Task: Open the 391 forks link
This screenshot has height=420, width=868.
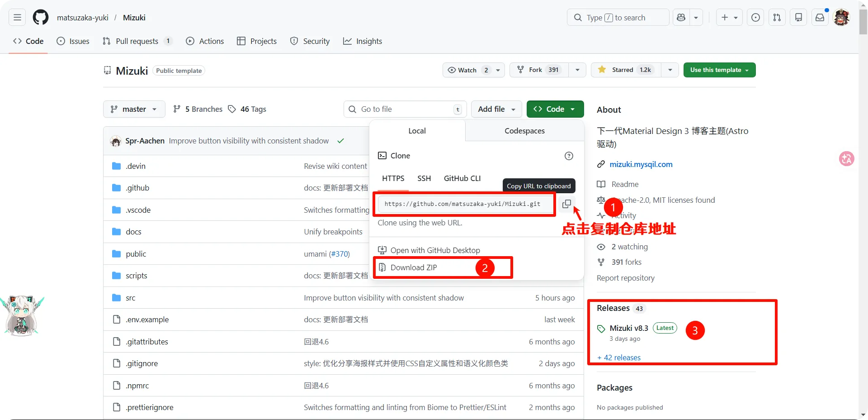Action: [626, 262]
